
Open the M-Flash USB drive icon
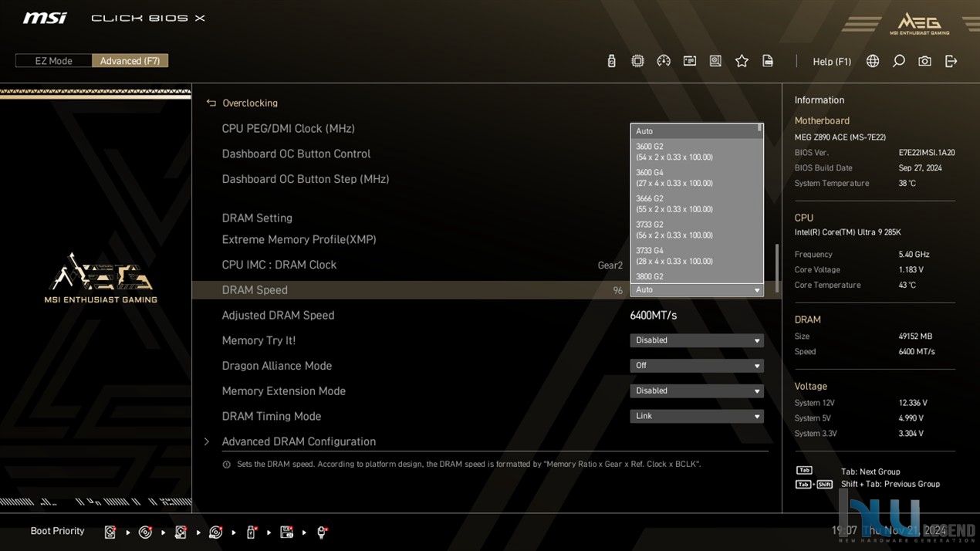click(611, 61)
